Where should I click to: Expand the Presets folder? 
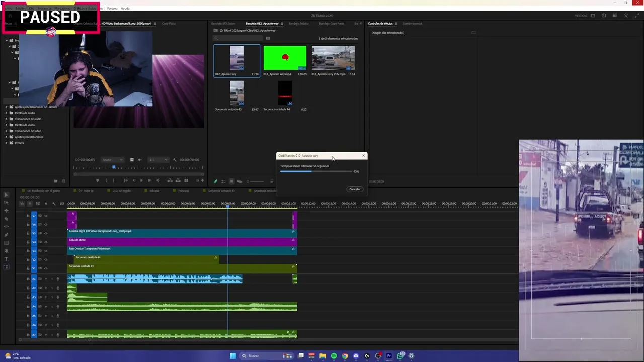tap(6, 143)
